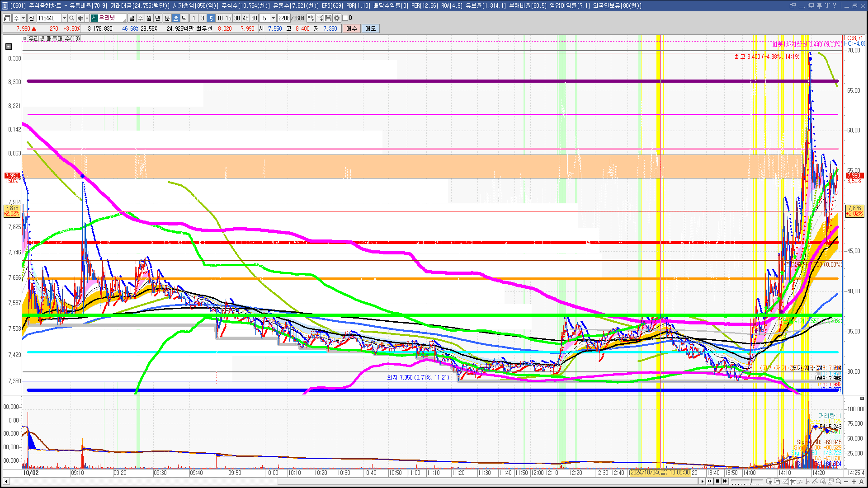
Task: Click the 매수 buy button
Action: pos(352,28)
